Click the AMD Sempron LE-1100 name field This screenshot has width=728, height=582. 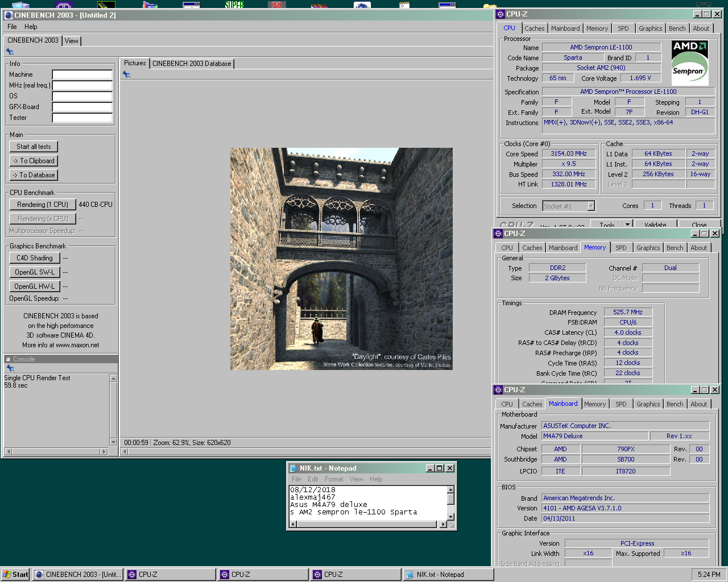(601, 47)
